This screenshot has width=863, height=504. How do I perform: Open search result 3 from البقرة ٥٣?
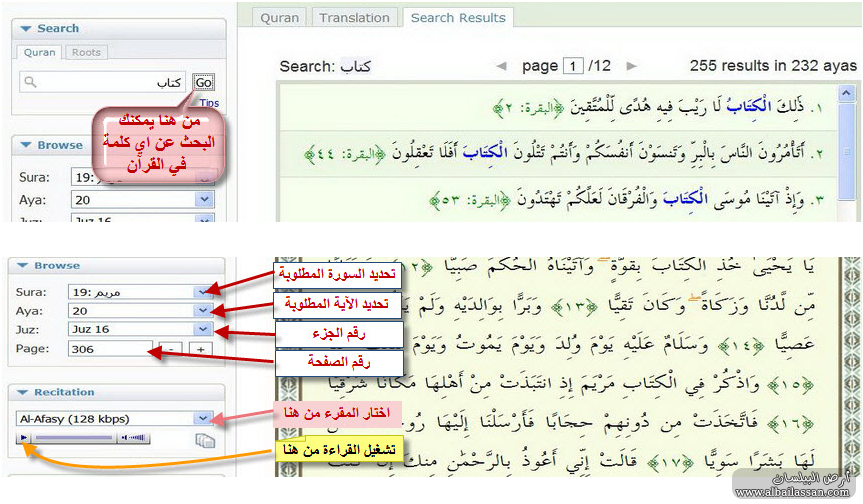559,199
